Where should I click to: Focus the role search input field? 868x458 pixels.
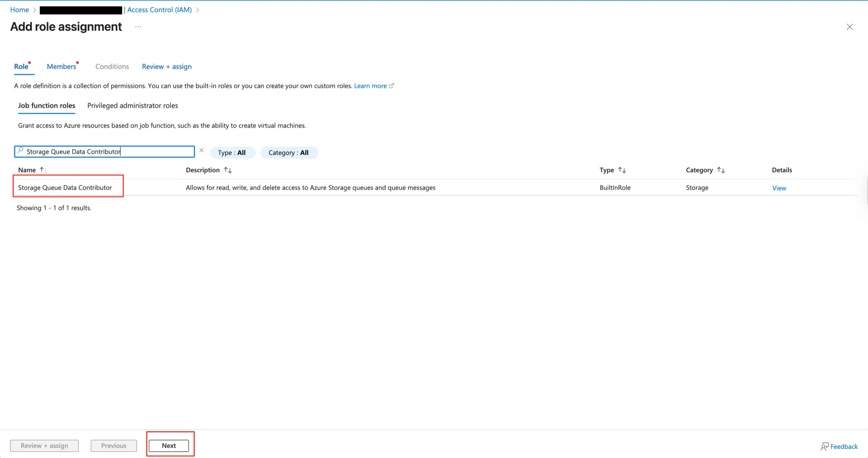pos(104,151)
